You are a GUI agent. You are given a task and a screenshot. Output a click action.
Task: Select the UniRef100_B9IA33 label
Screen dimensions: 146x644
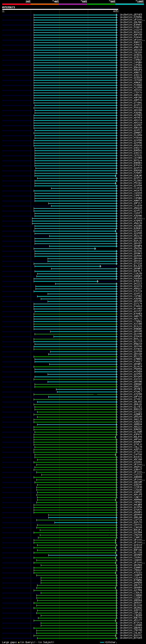(131, 32)
